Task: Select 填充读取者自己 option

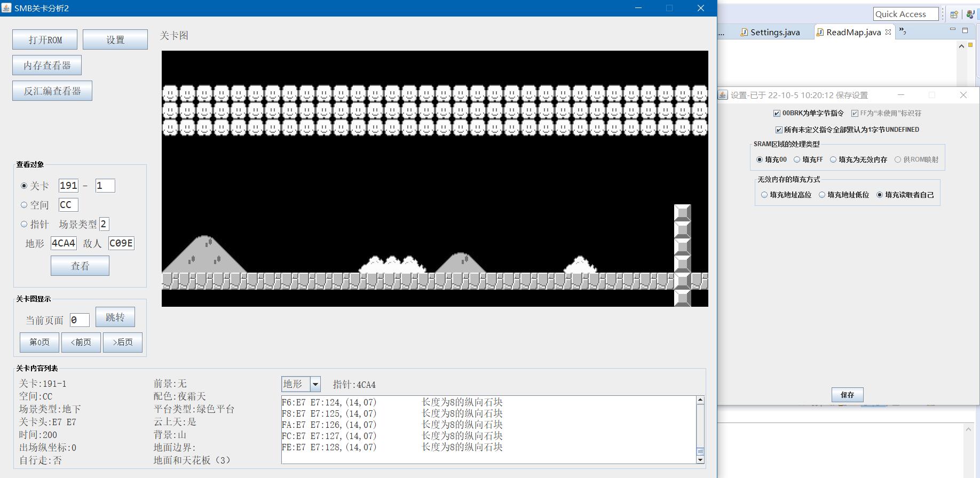Action: (x=880, y=195)
